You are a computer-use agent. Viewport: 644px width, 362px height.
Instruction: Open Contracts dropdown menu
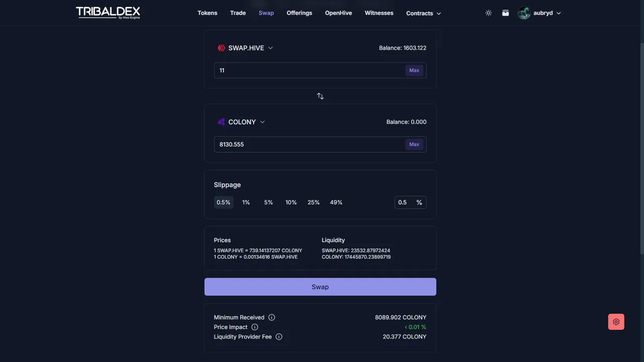pyautogui.click(x=423, y=13)
